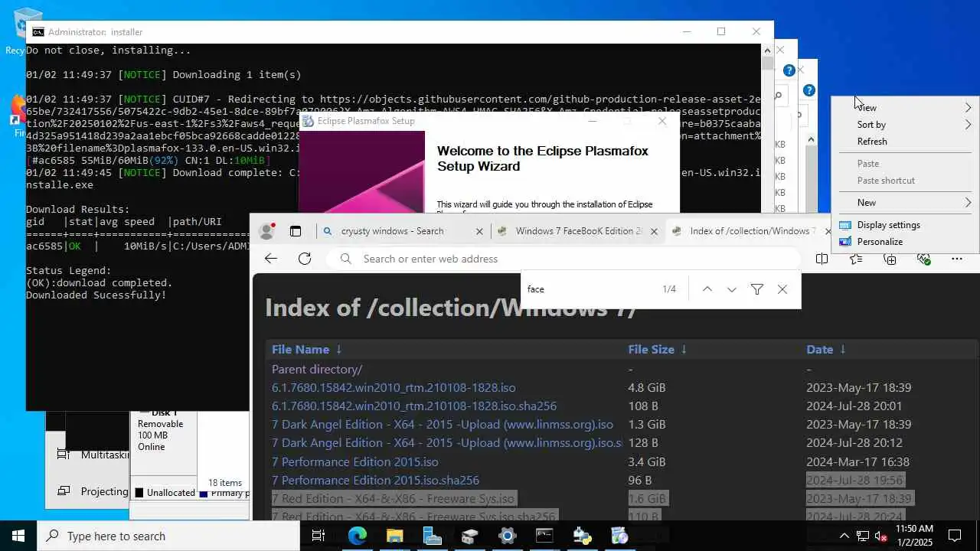This screenshot has width=980, height=551.
Task: Click the network tray icon
Action: (863, 536)
